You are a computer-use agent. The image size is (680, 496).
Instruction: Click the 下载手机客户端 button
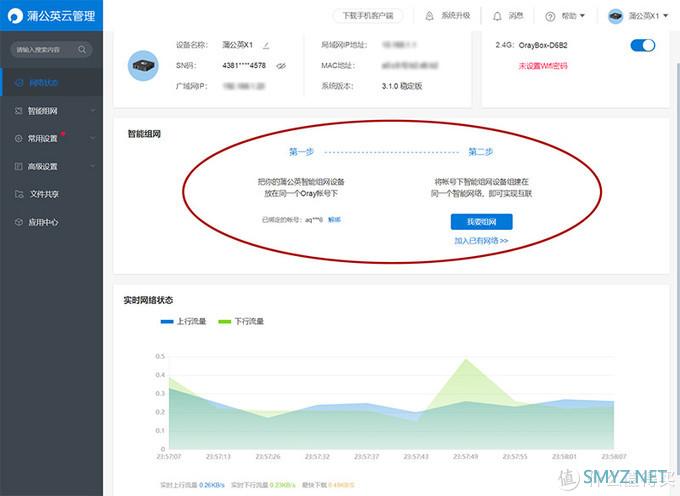point(368,16)
